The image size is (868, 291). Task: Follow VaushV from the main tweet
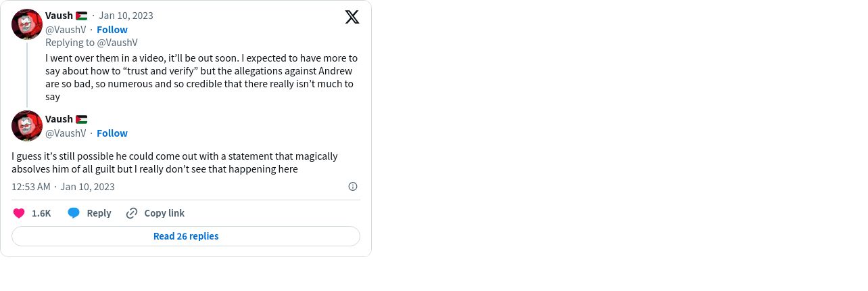(112, 133)
